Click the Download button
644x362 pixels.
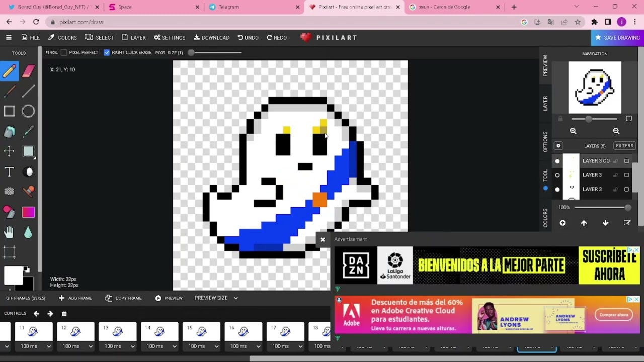pos(211,38)
